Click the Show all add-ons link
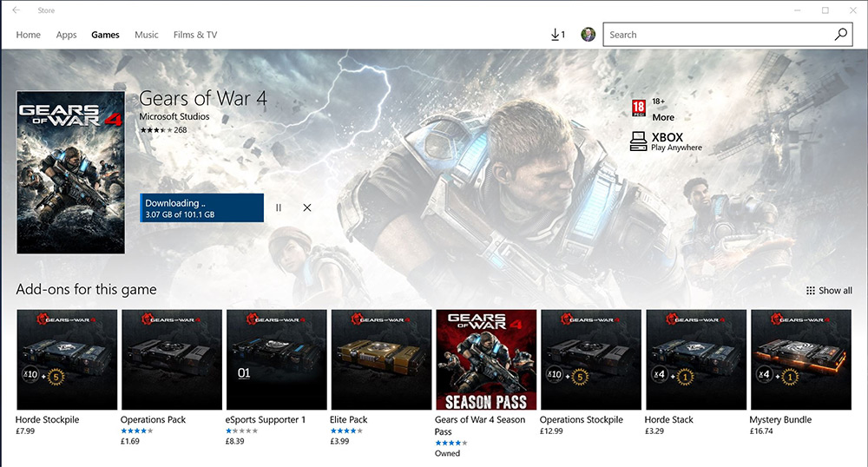Screen dimensions: 868x467 [x=829, y=291]
